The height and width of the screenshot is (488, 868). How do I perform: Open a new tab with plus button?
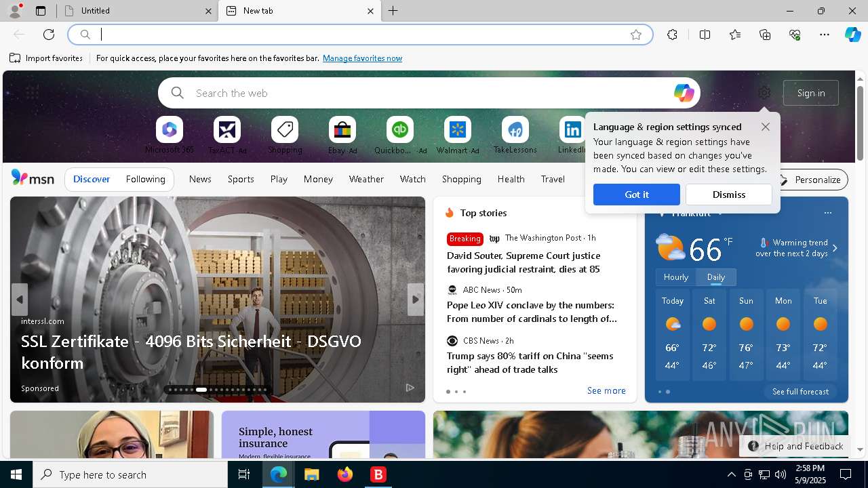click(393, 11)
